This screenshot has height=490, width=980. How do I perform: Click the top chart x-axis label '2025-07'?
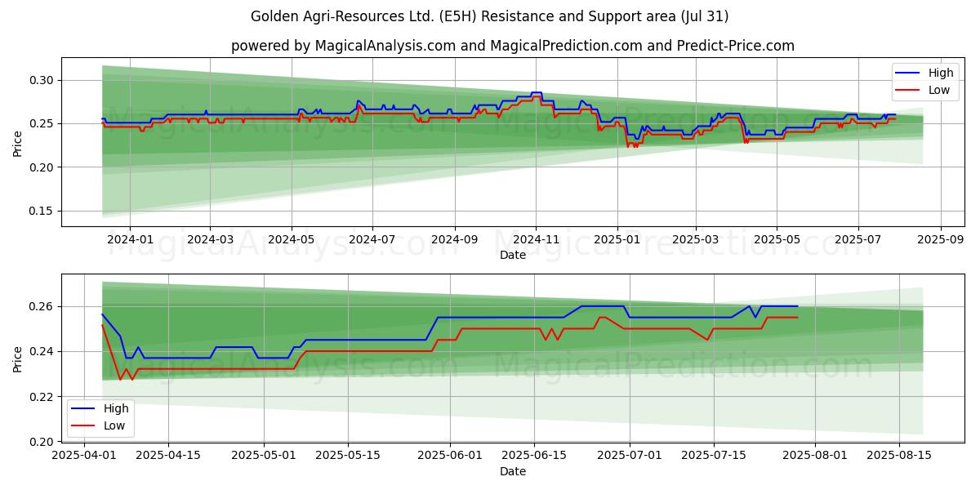point(857,240)
